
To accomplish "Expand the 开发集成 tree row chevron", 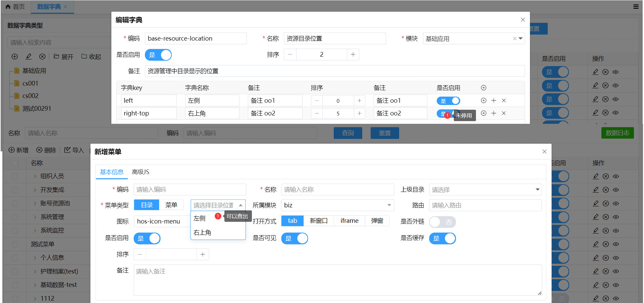I will pos(35,190).
